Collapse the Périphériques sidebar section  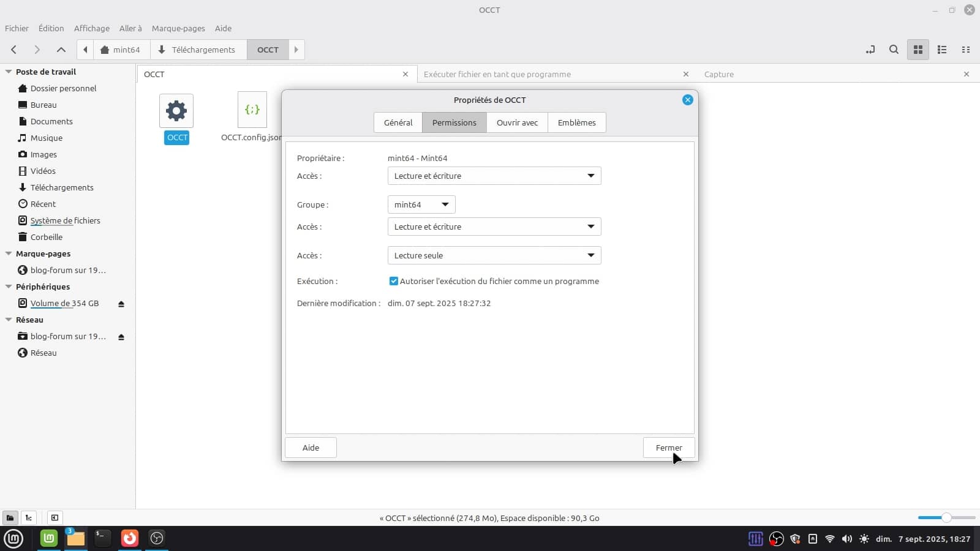(9, 287)
